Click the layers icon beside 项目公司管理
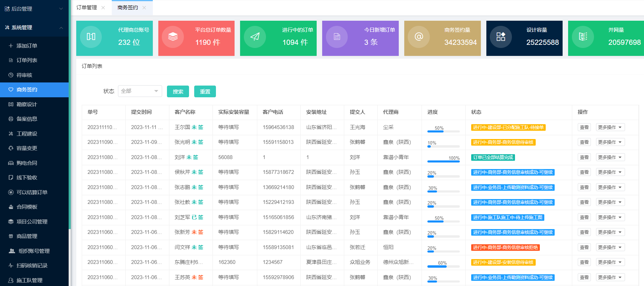The height and width of the screenshot is (286, 644). [11, 221]
